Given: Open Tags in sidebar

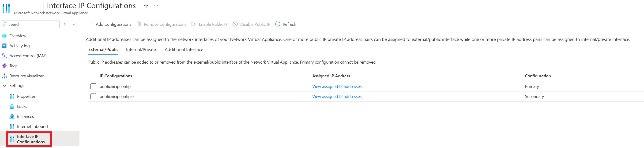Looking at the screenshot, I should click(13, 66).
